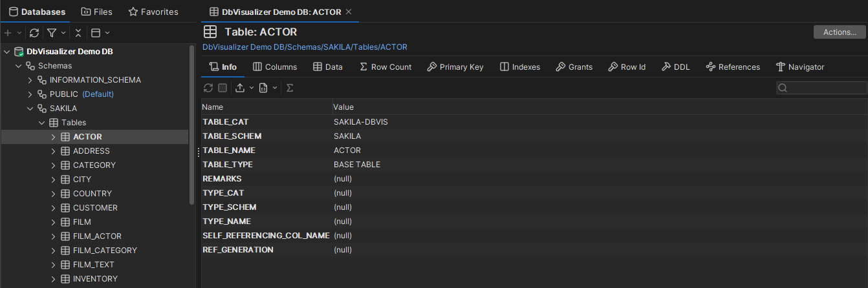
Task: Expand the FILM_ACTOR table node
Action: 53,236
